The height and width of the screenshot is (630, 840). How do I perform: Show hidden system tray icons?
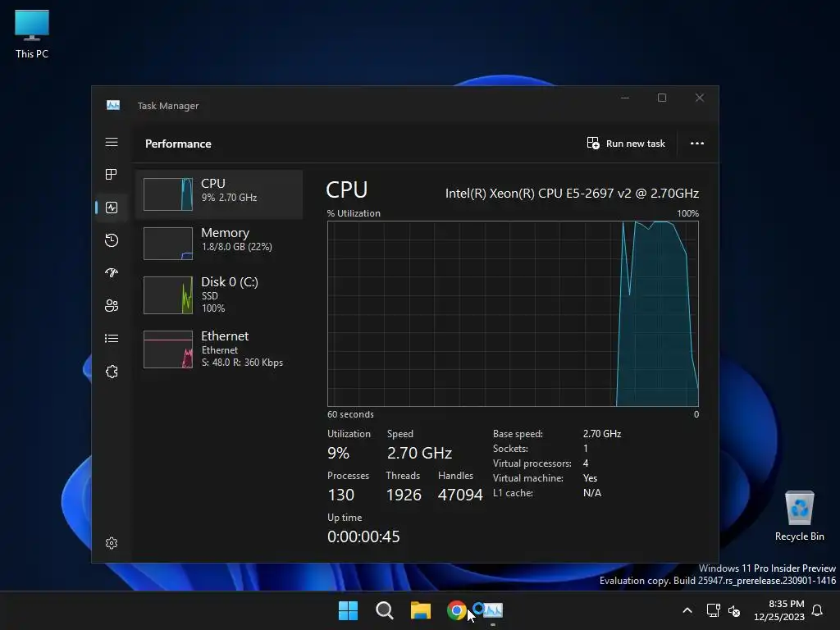(687, 610)
